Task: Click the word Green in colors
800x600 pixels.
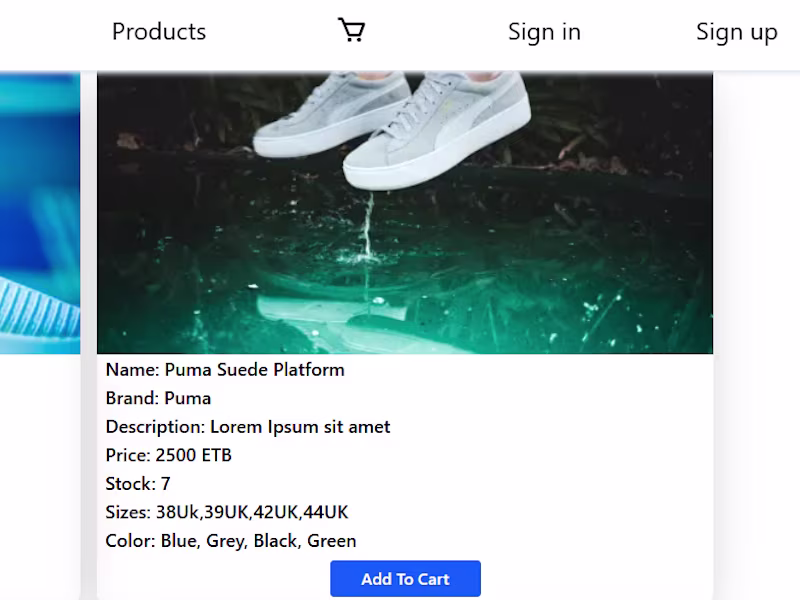Action: [x=331, y=541]
